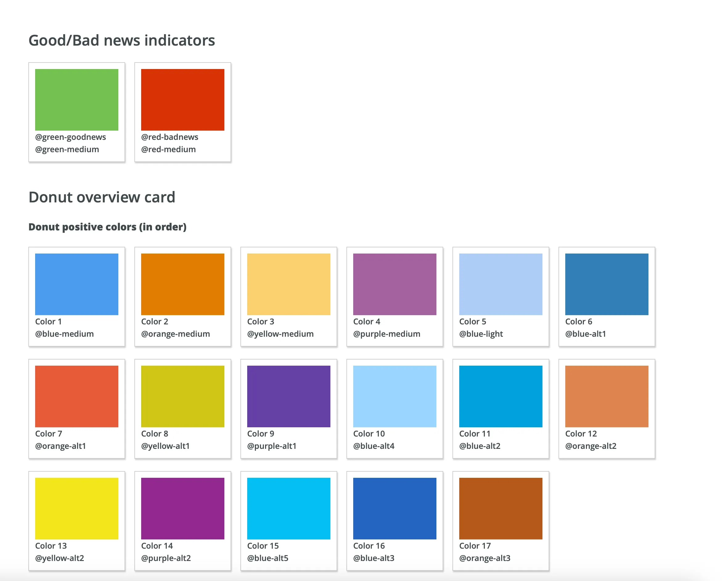Select the Color 5 blue-light swatch

501,284
